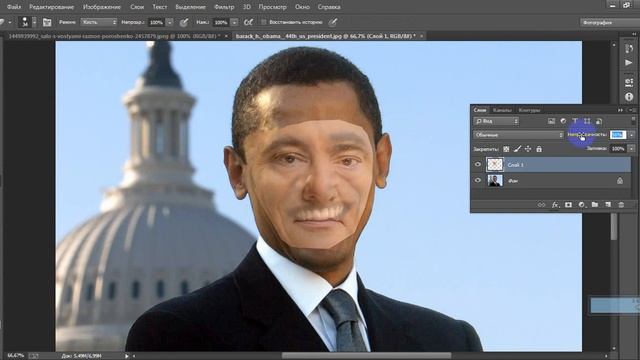
Task: Open the Properties panel icon in the right dock
Action: [629, 82]
